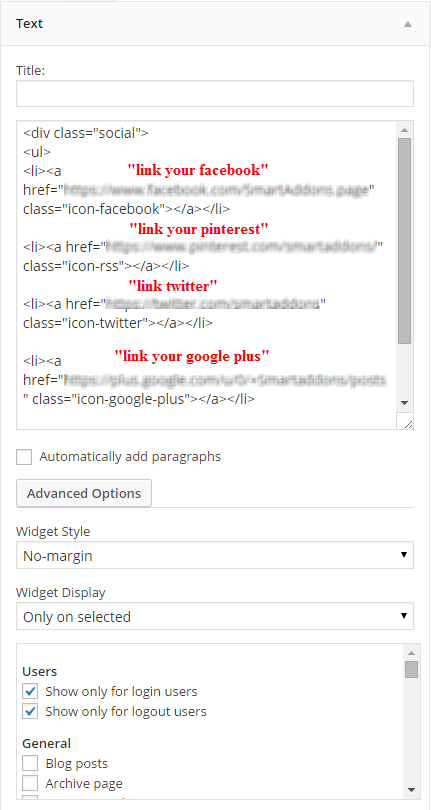Click the Title input field

click(x=215, y=94)
